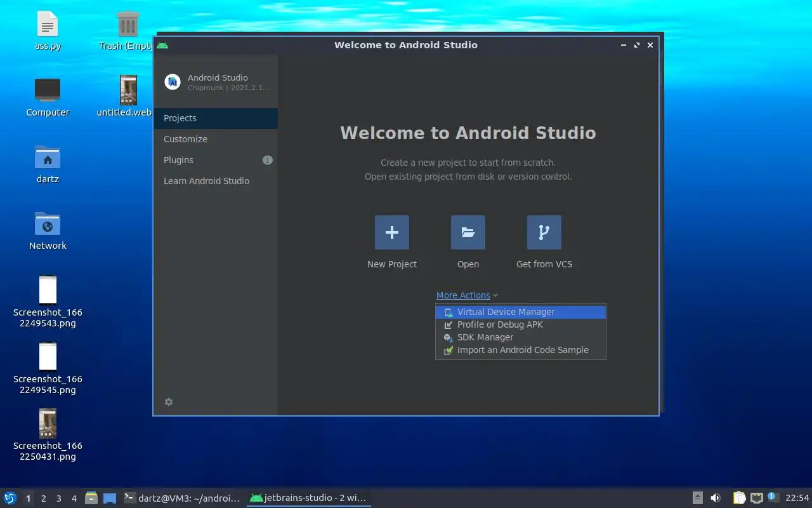
Task: Click the Virtual Device Manager phone icon
Action: (x=449, y=312)
